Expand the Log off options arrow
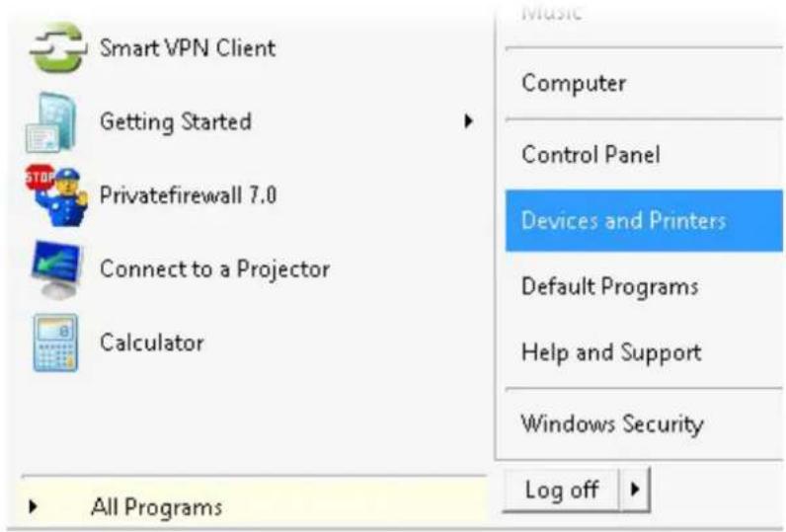The image size is (786, 532). point(635,489)
